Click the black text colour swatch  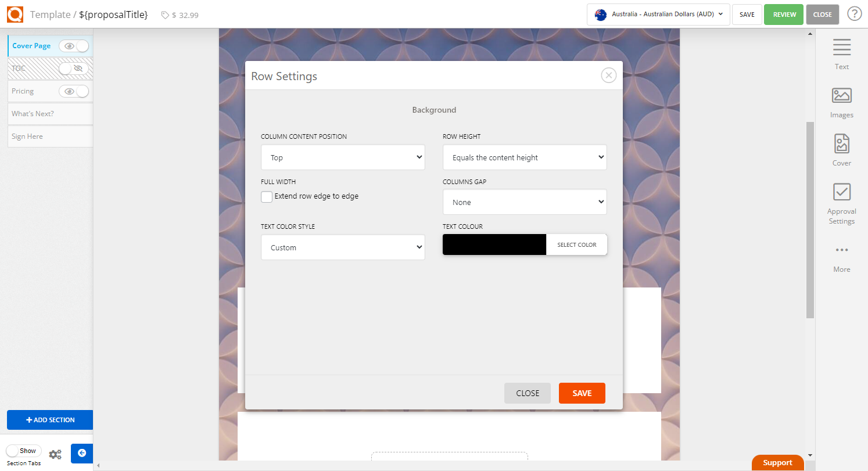click(x=494, y=245)
